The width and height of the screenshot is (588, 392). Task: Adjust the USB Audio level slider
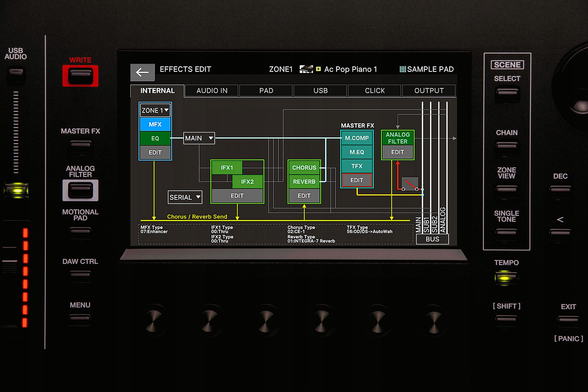click(x=16, y=132)
